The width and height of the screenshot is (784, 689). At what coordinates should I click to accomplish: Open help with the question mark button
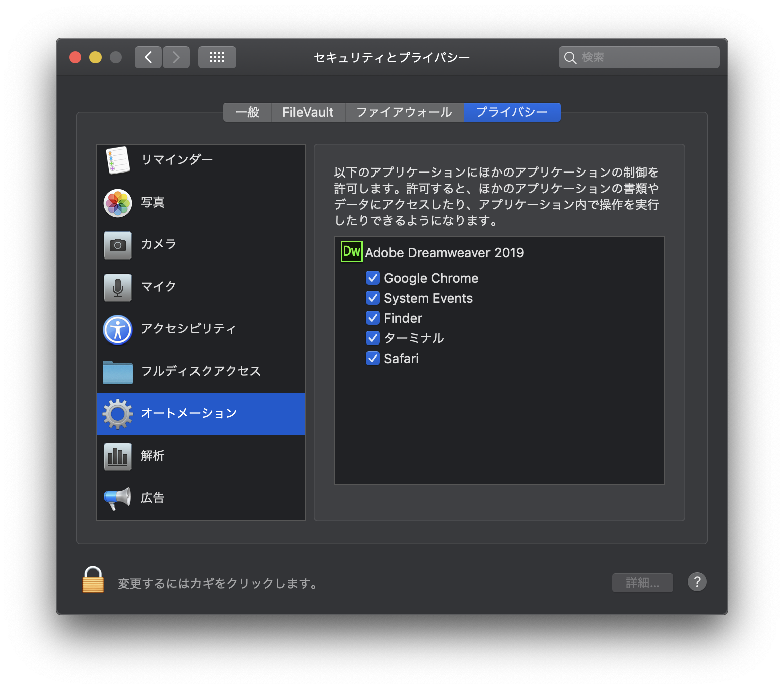click(x=697, y=582)
